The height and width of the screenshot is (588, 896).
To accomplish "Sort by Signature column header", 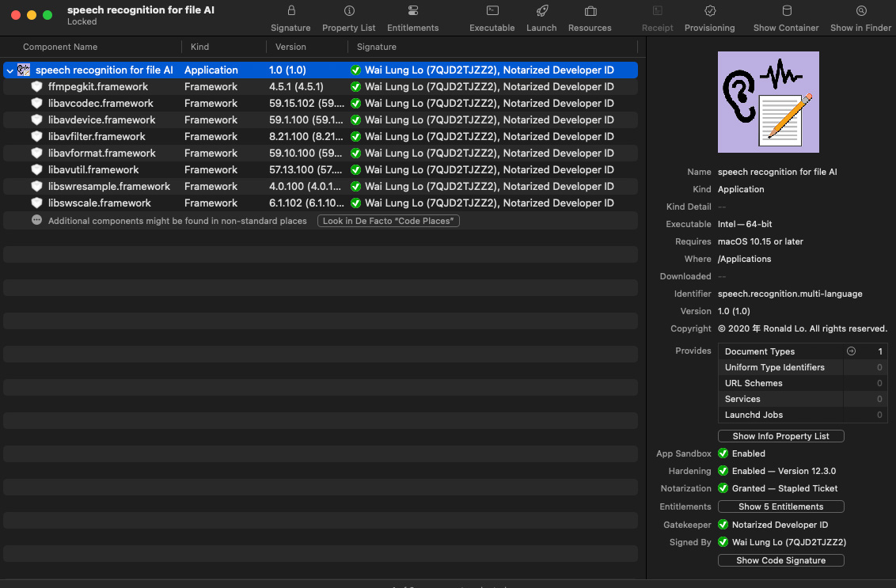I will (x=377, y=47).
